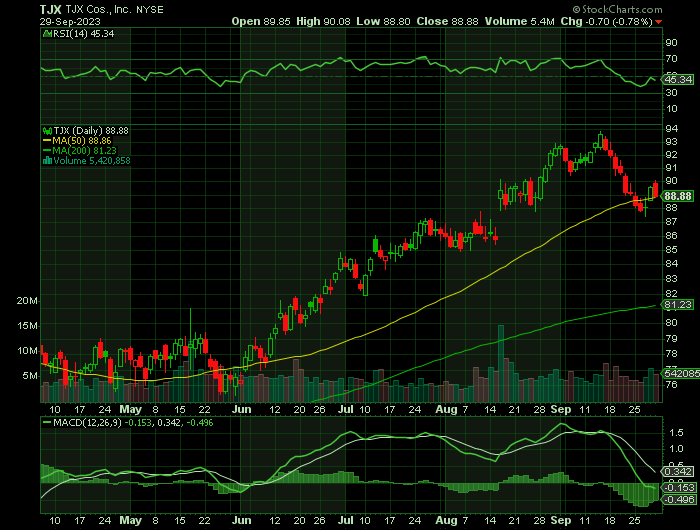
Task: Click the 'Open 89.85' value
Action: tap(261, 21)
